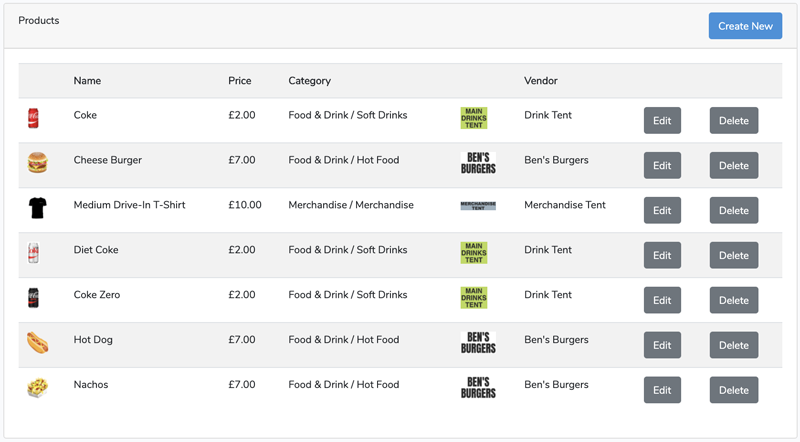800x442 pixels.
Task: Click the Main Drinks Tent logo in Coke row
Action: pyautogui.click(x=474, y=118)
